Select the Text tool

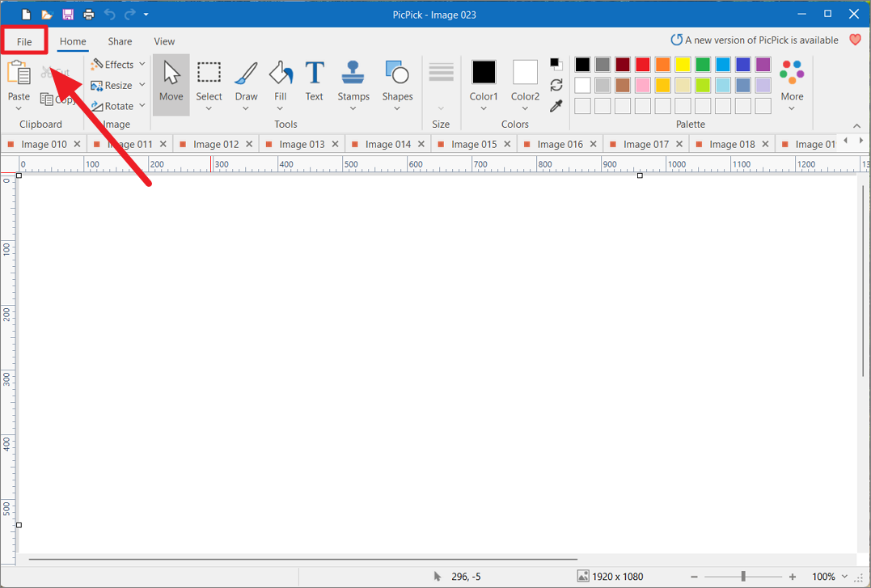pos(315,81)
